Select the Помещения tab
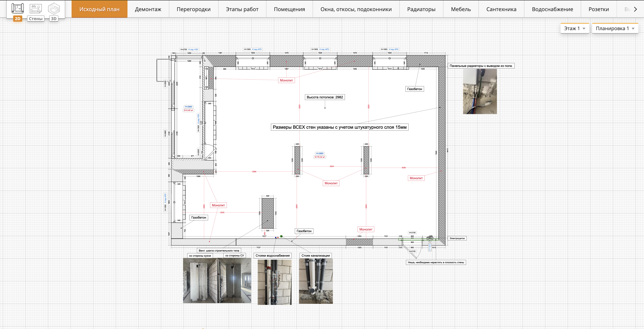The image size is (644, 329). [x=289, y=9]
